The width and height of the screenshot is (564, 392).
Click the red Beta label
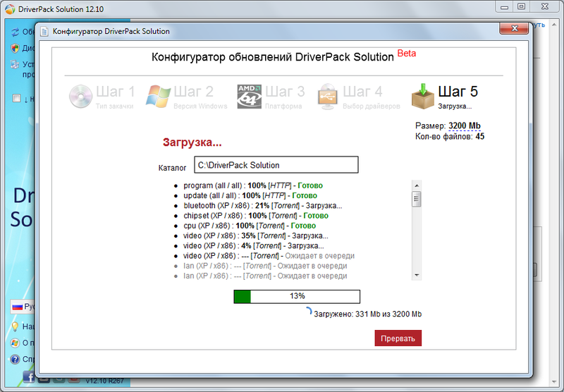(x=407, y=53)
